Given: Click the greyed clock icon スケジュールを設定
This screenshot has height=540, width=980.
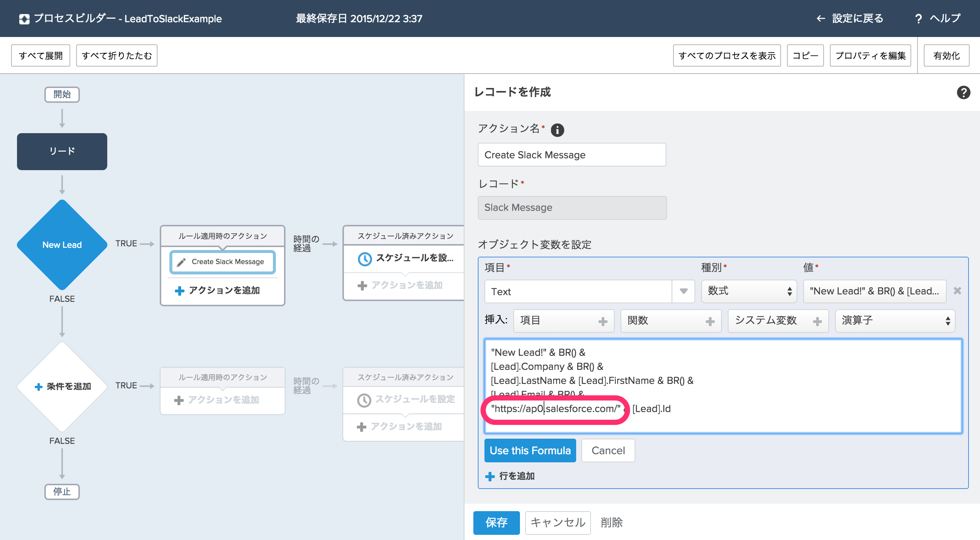Looking at the screenshot, I should [x=364, y=400].
